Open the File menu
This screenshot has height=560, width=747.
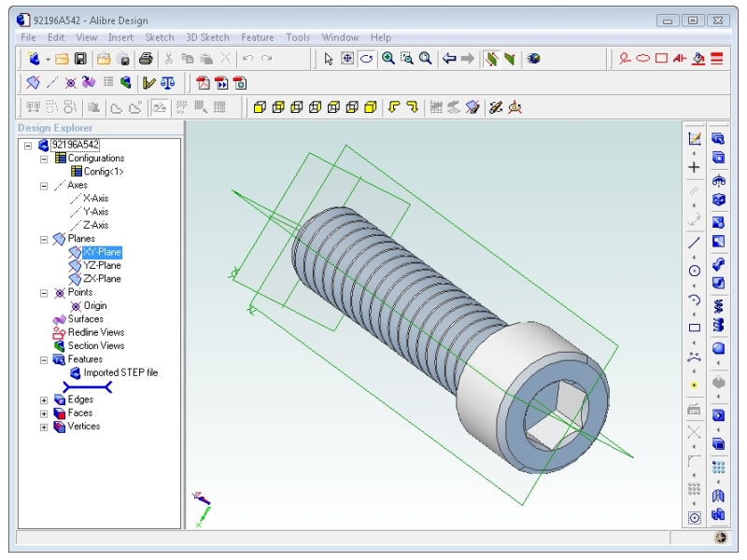tap(28, 37)
